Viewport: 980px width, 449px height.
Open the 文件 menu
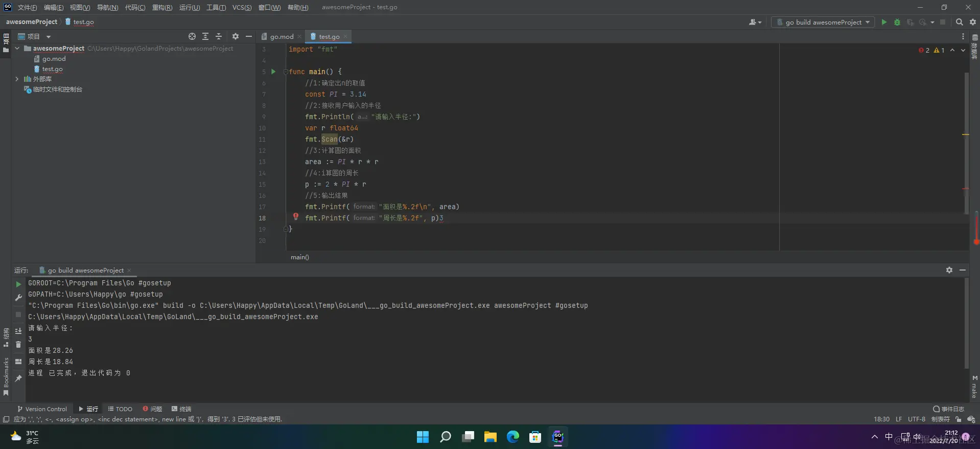[27, 7]
